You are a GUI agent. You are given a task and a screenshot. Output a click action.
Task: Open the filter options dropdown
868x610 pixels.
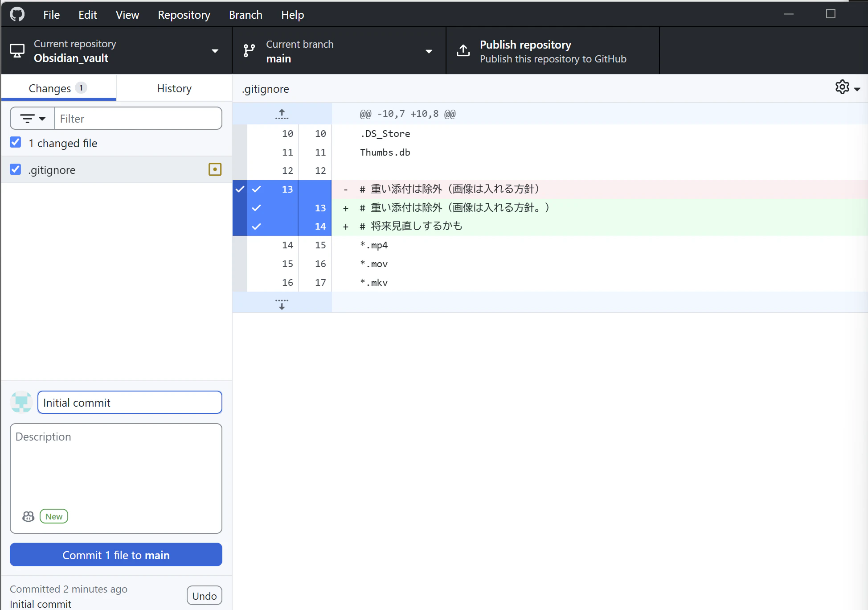(33, 119)
